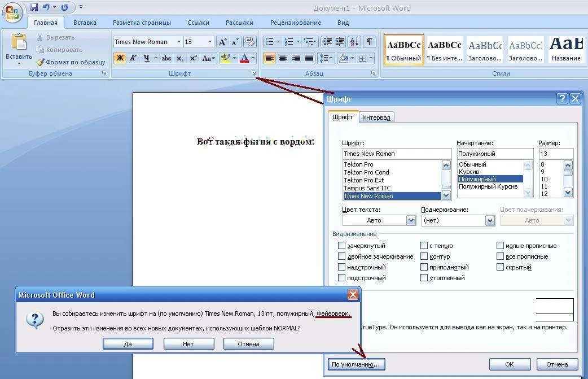Open change case Aa dropdown
Screen dimensions: 588x379
pyautogui.click(x=208, y=58)
